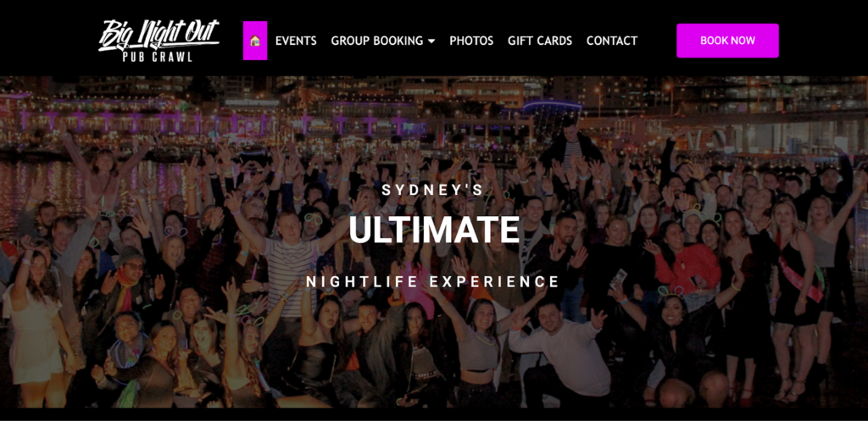
Task: Expand the Group Booking dropdown caret
Action: [x=431, y=41]
